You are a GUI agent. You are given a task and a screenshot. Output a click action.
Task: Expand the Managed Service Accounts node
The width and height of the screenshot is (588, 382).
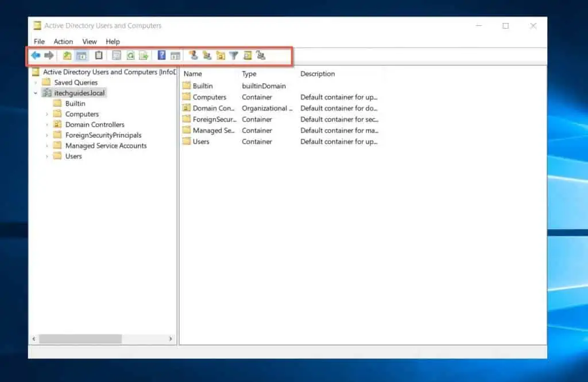47,146
